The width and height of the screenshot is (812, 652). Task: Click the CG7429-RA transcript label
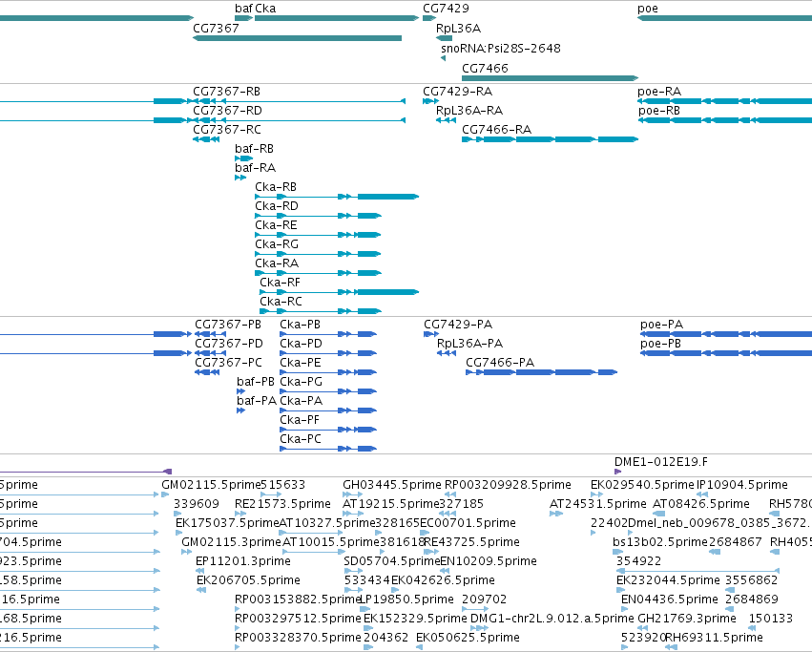click(x=457, y=92)
